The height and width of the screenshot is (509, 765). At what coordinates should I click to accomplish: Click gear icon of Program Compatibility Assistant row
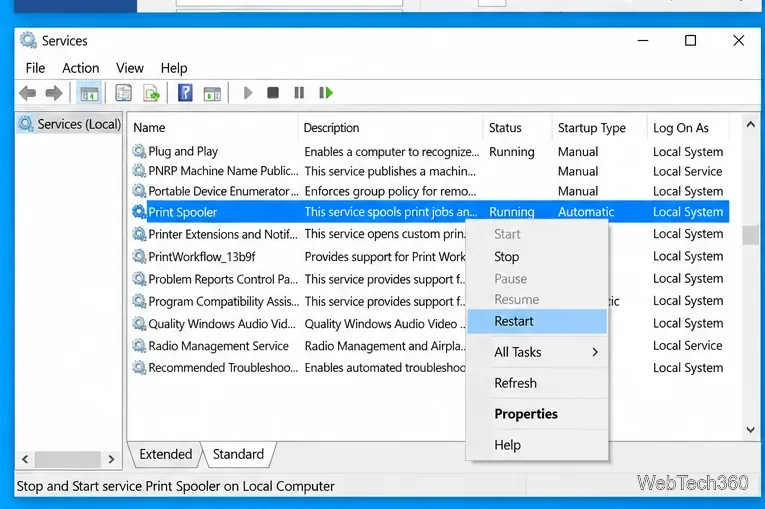pyautogui.click(x=139, y=301)
